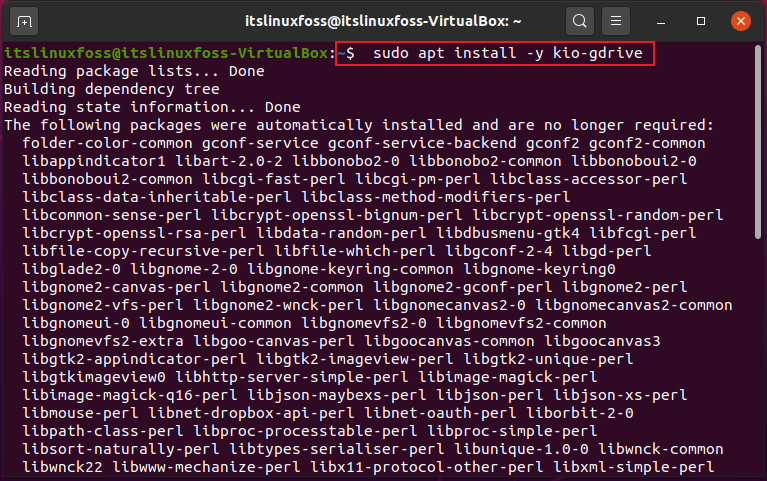Screen dimensions: 767x481
Task: Click package libtypes-serialiser-perl
Action: click(337, 449)
